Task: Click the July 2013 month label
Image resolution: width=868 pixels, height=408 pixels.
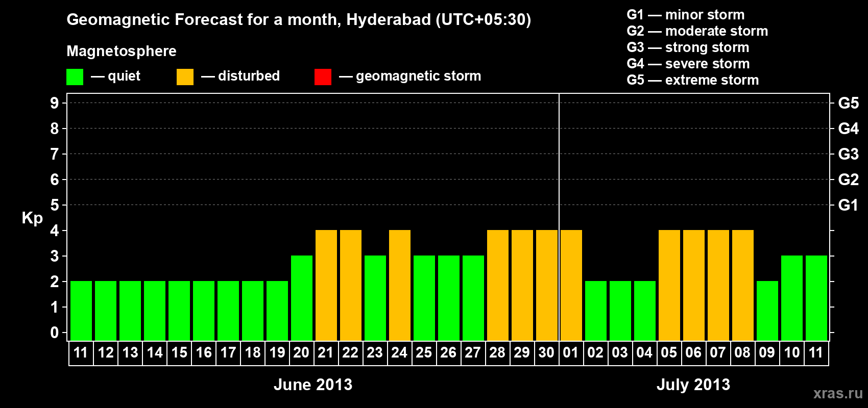Action: pyautogui.click(x=693, y=385)
